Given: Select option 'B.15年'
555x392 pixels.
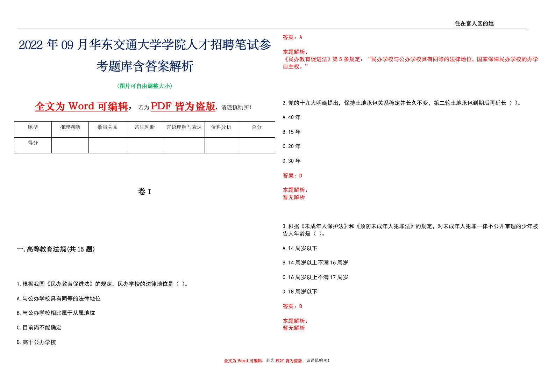Looking at the screenshot, I should pos(292,132).
